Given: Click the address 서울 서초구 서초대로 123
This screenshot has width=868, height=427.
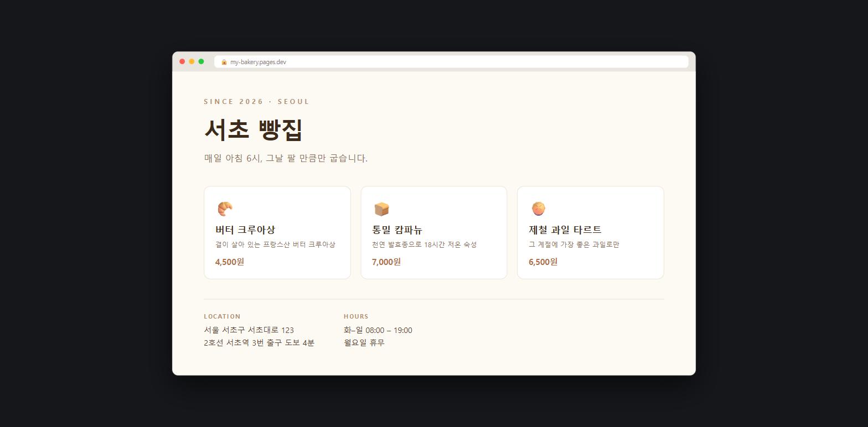Looking at the screenshot, I should point(249,330).
